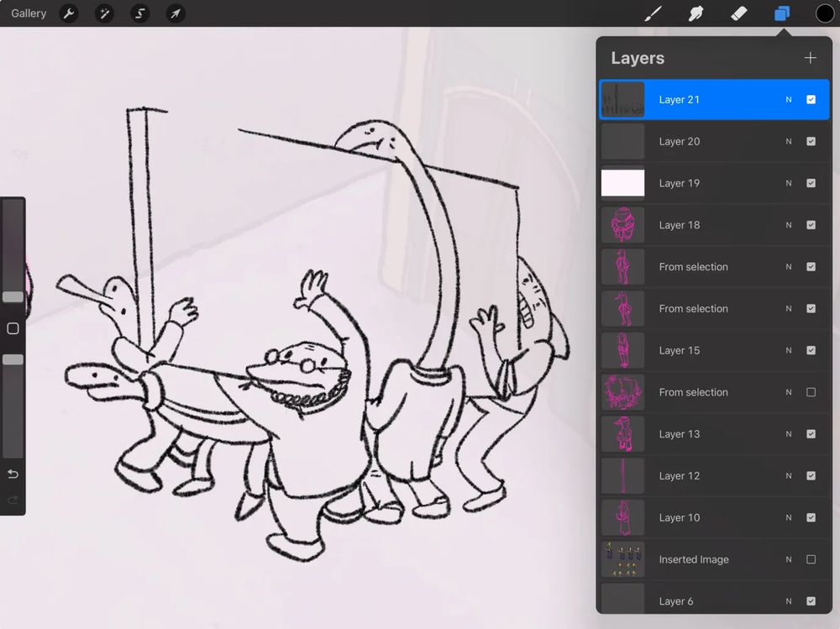Open blend mode N for Layer 13

[789, 434]
